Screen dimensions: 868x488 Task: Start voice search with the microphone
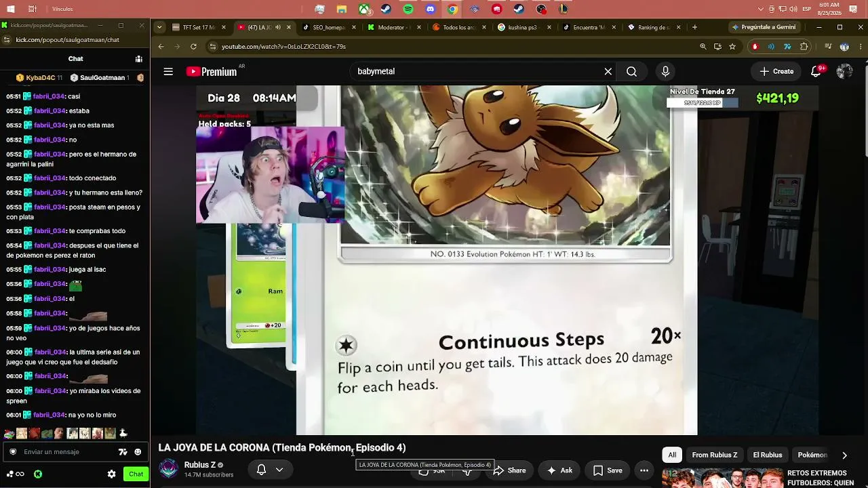(x=665, y=71)
